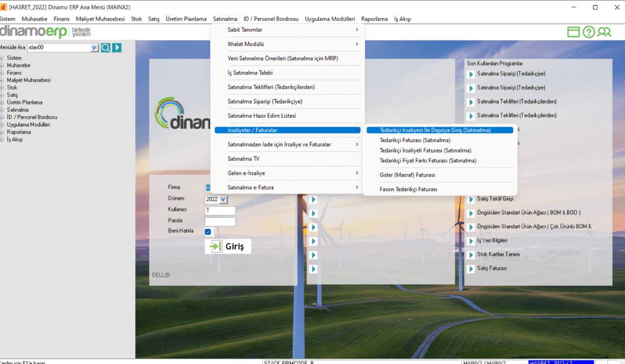This screenshot has width=625, height=364.
Task: Open Sabit Tanımlar submenu
Action: pyautogui.click(x=287, y=30)
